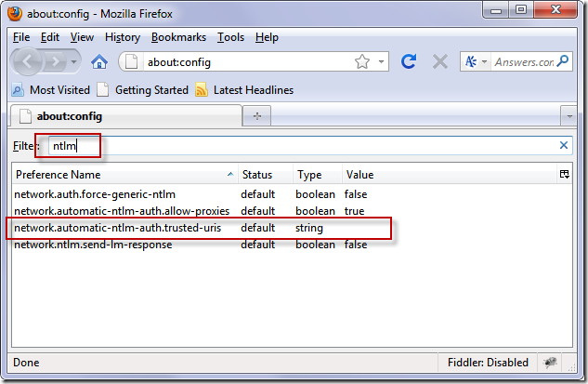The image size is (588, 384).
Task: Open new tab with the plus button
Action: coord(256,116)
